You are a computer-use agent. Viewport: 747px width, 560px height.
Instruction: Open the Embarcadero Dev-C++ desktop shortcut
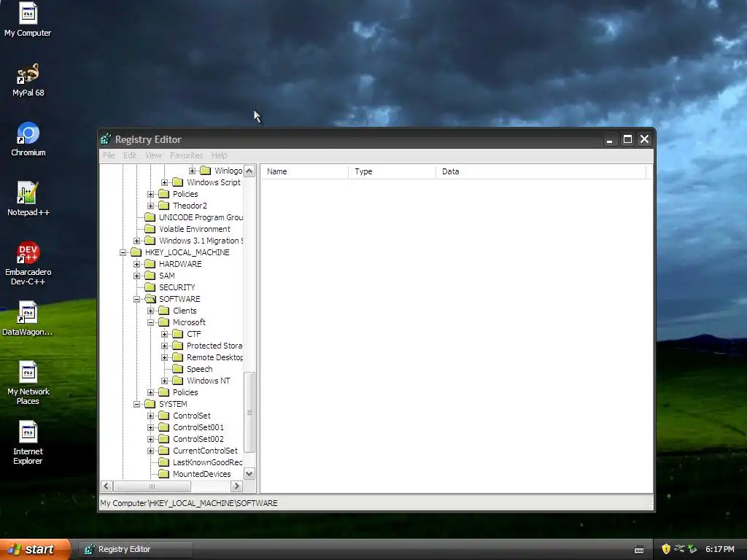coord(28,264)
